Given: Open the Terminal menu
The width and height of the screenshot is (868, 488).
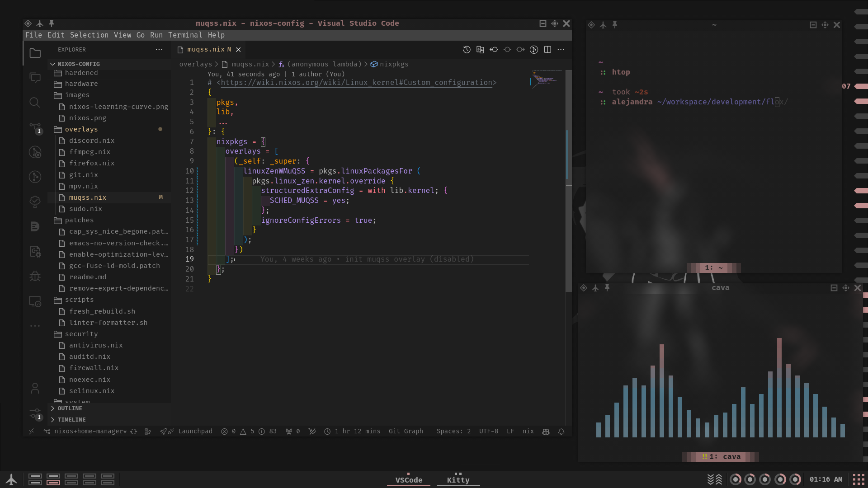Looking at the screenshot, I should click(x=185, y=35).
